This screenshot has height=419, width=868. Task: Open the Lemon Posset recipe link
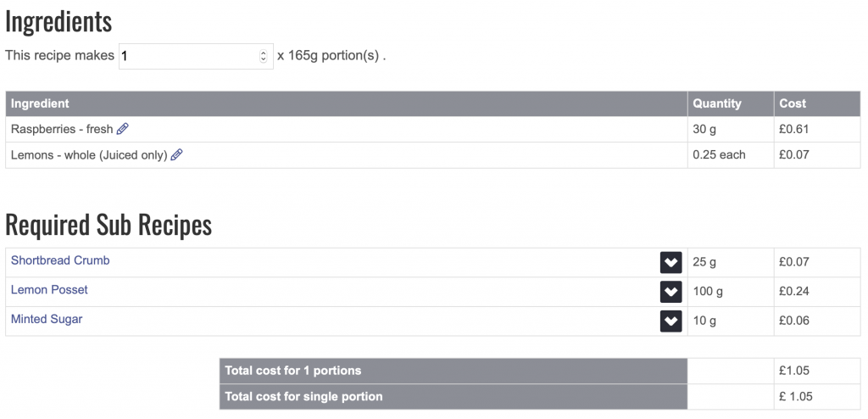(49, 290)
